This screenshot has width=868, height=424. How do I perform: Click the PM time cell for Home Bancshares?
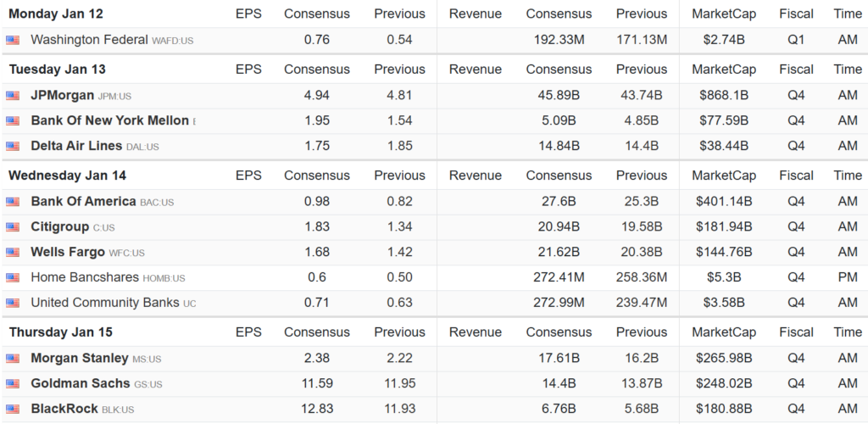coord(847,277)
